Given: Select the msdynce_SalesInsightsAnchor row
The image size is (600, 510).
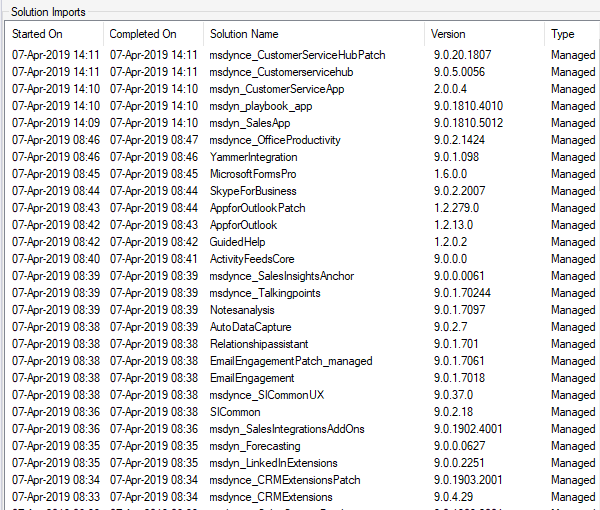Looking at the screenshot, I should click(302, 276).
